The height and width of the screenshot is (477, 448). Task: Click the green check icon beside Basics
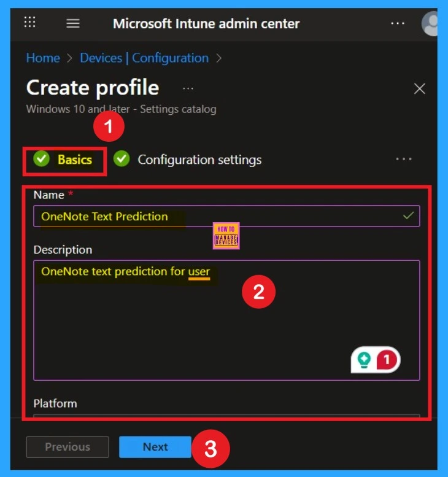click(41, 158)
